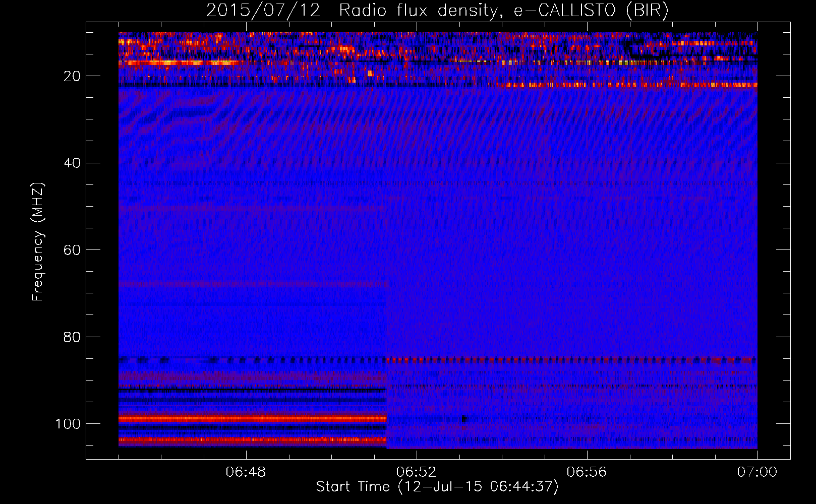Click the 'Frequency (MHZ)' axis label
This screenshot has width=816, height=504.
(x=38, y=242)
